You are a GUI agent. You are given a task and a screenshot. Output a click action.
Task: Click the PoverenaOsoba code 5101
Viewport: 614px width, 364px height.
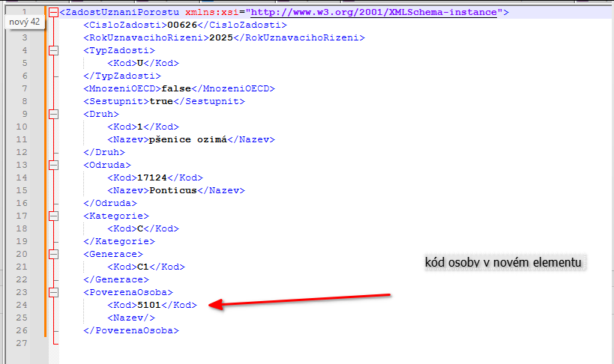tap(149, 305)
